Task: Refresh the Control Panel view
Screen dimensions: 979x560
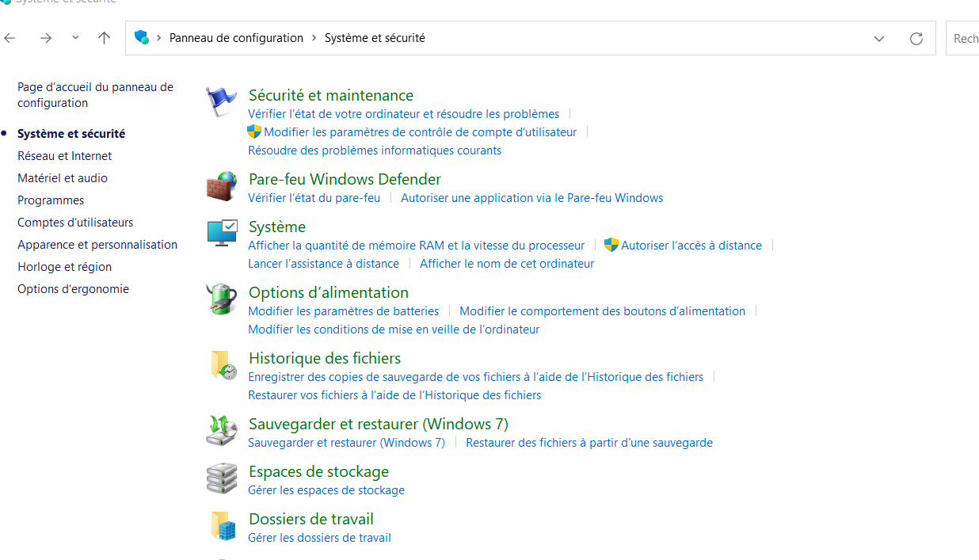Action: coord(916,38)
